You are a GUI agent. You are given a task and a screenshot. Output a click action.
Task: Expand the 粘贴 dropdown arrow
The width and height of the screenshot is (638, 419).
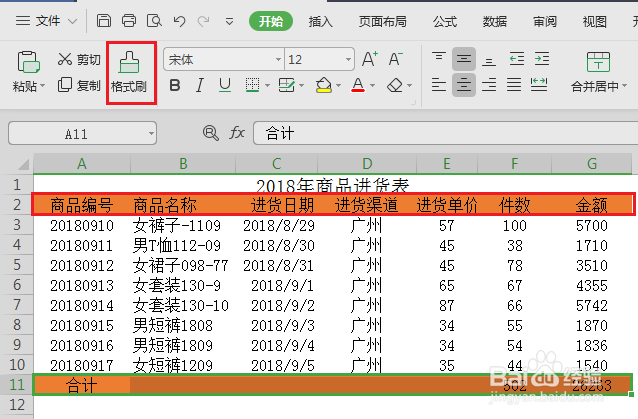coord(42,86)
